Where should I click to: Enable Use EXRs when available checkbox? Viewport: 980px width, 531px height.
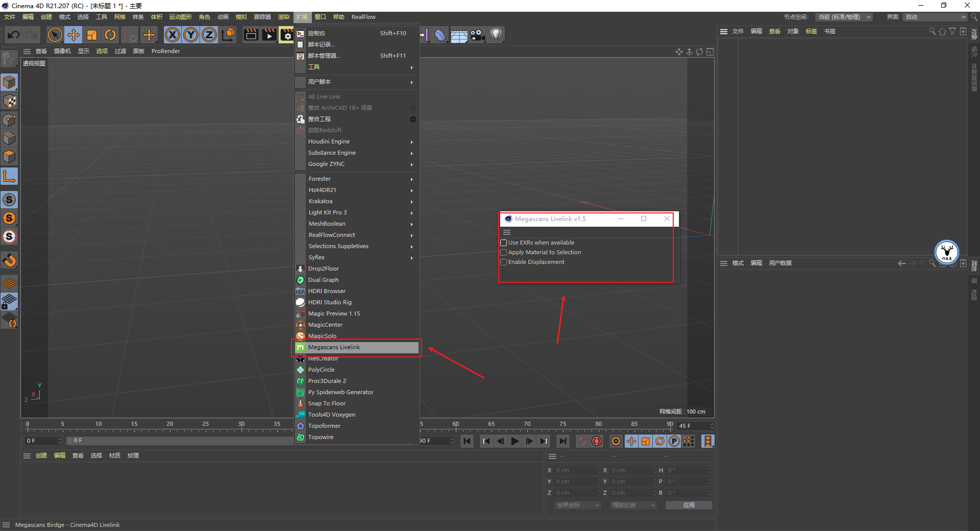[x=503, y=243]
